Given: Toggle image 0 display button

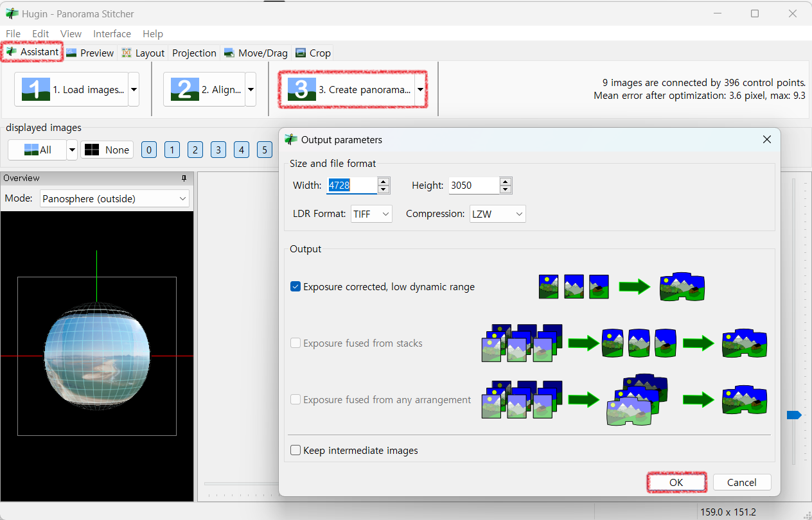Looking at the screenshot, I should [x=148, y=150].
